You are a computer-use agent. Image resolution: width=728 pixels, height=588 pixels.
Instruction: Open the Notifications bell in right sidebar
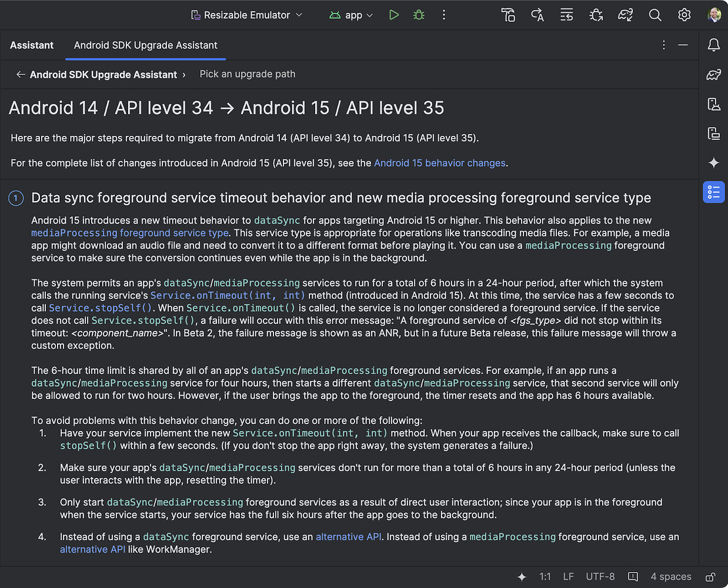(713, 45)
